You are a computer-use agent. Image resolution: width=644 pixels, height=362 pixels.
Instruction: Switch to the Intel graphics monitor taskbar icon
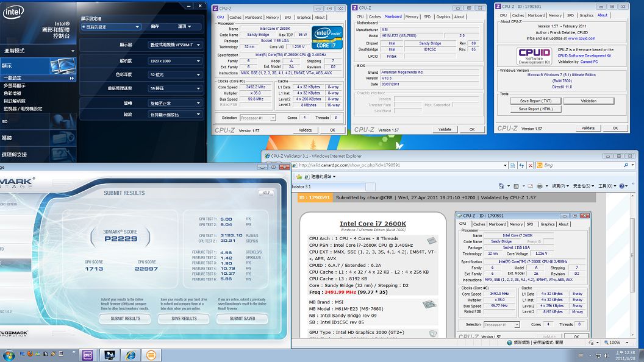point(109,355)
